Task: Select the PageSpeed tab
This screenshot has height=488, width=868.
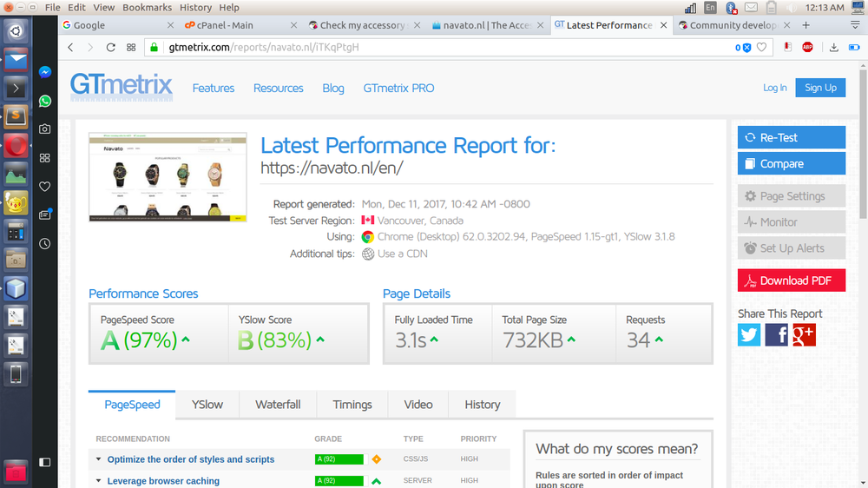Action: [x=132, y=405]
